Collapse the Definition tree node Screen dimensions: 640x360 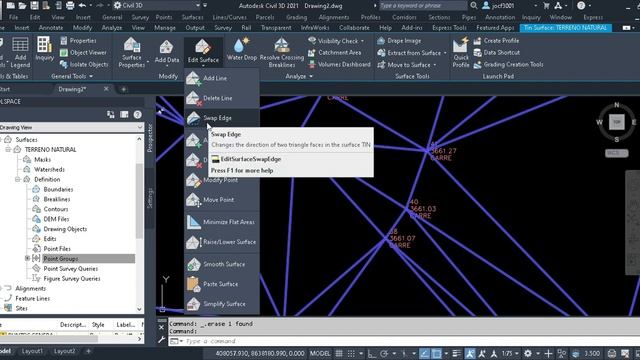pyautogui.click(x=18, y=179)
